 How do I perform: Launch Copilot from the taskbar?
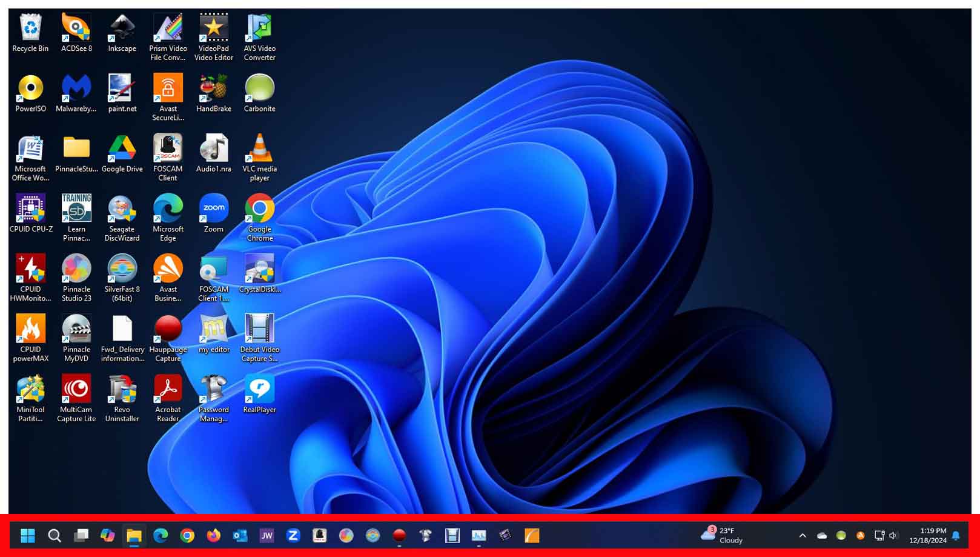point(108,535)
